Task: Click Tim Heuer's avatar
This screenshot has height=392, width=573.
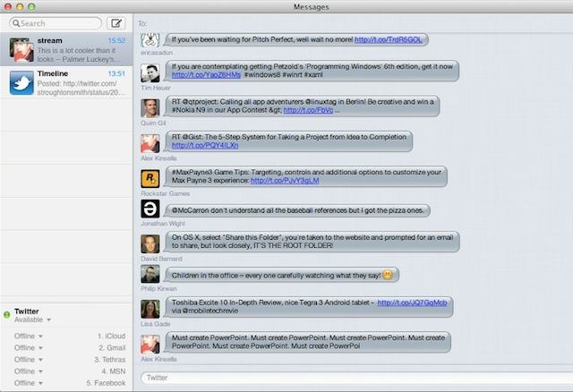Action: click(x=150, y=73)
